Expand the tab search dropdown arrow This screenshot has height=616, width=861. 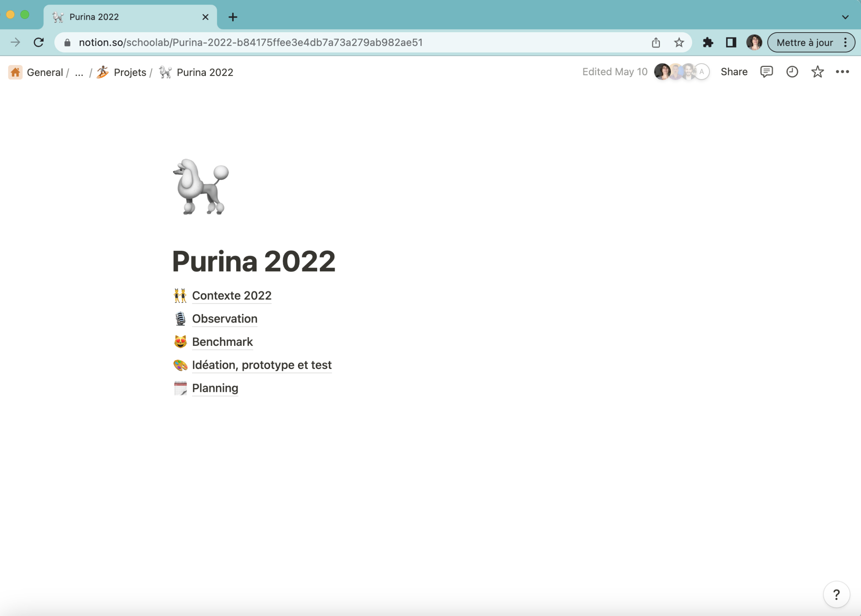tap(845, 17)
